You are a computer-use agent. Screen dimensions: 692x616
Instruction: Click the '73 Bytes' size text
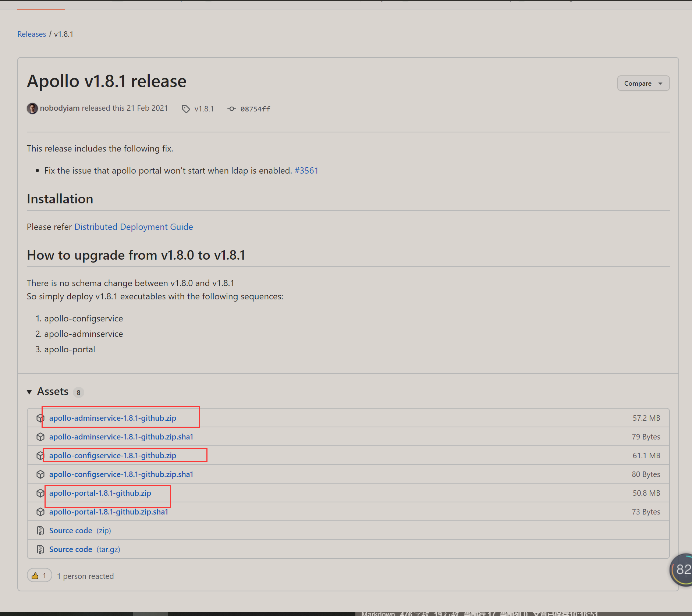[646, 512]
